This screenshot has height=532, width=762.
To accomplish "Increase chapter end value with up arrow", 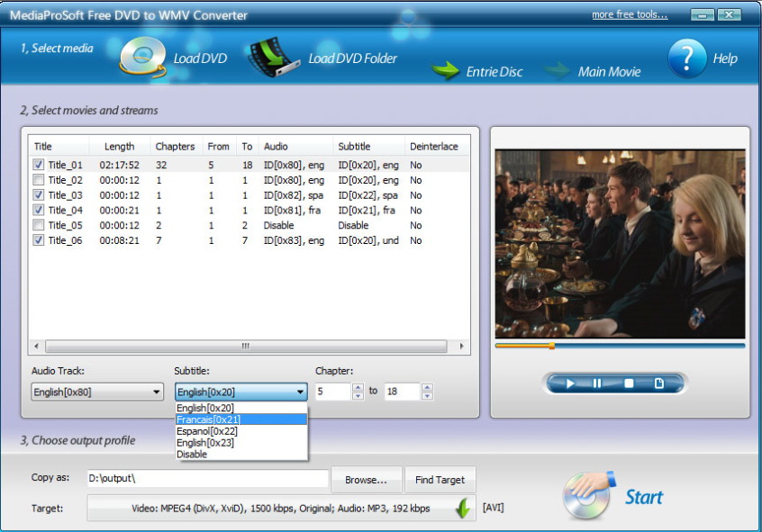I will (x=427, y=387).
